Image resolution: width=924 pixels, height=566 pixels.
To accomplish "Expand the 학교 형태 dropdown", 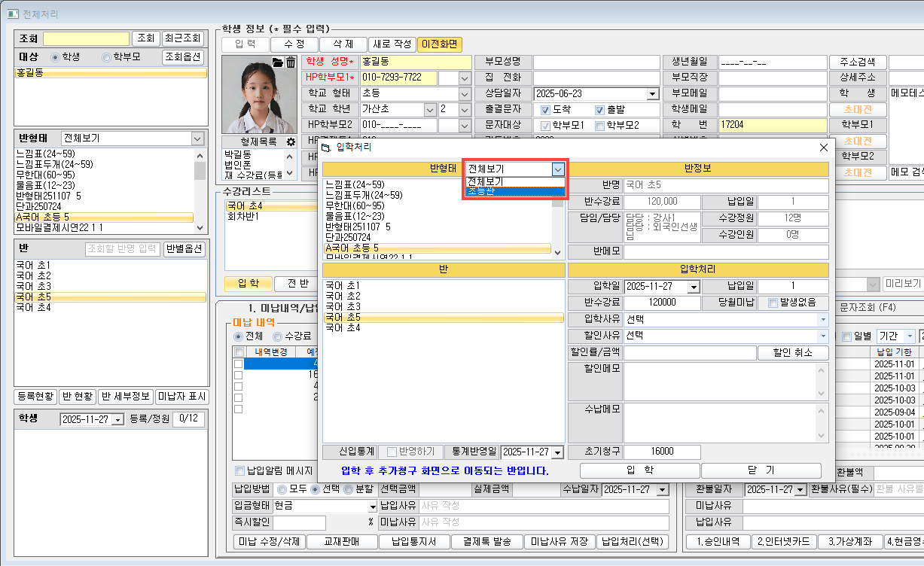I will click(464, 93).
